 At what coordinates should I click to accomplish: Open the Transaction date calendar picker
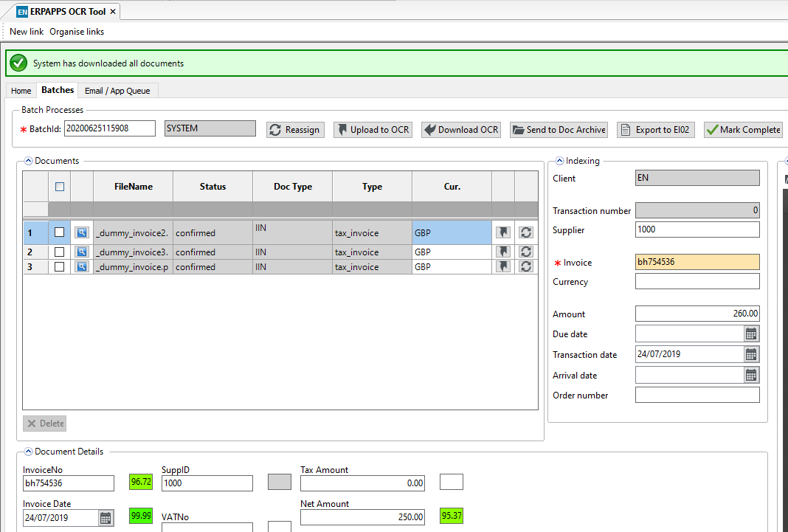(x=750, y=353)
